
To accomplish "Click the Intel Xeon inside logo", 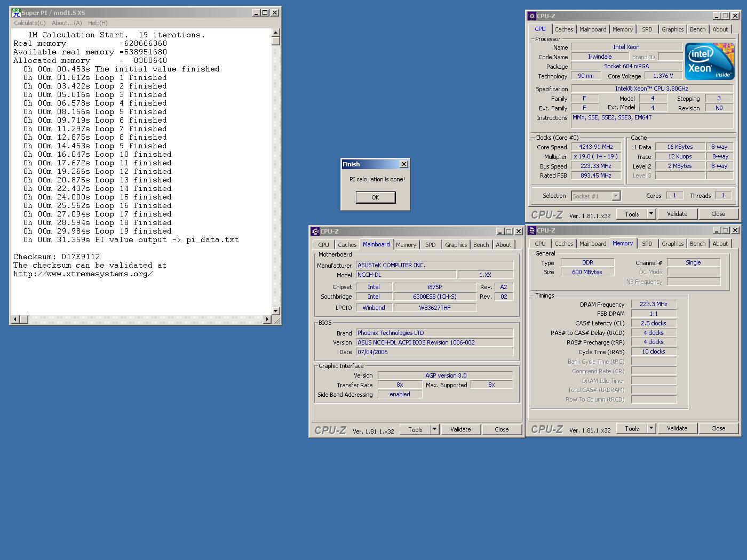I will point(710,61).
